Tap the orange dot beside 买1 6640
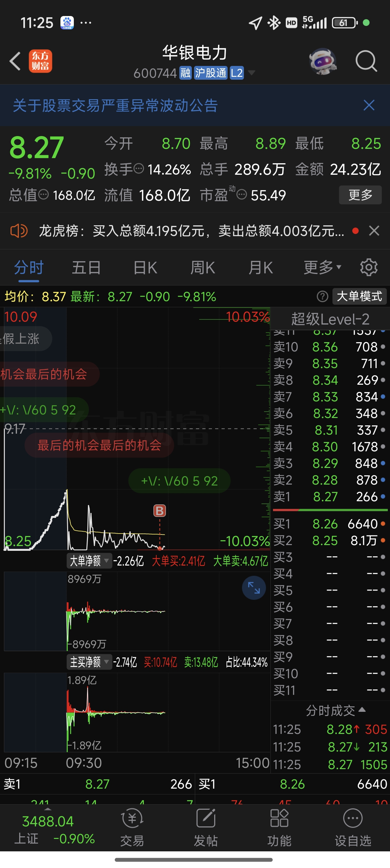The width and height of the screenshot is (390, 868). [383, 524]
